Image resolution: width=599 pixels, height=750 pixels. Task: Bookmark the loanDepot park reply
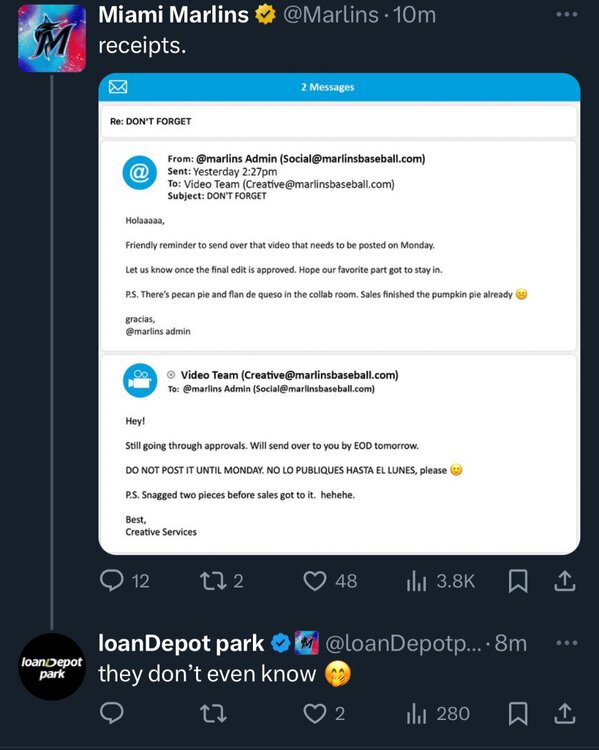(518, 713)
